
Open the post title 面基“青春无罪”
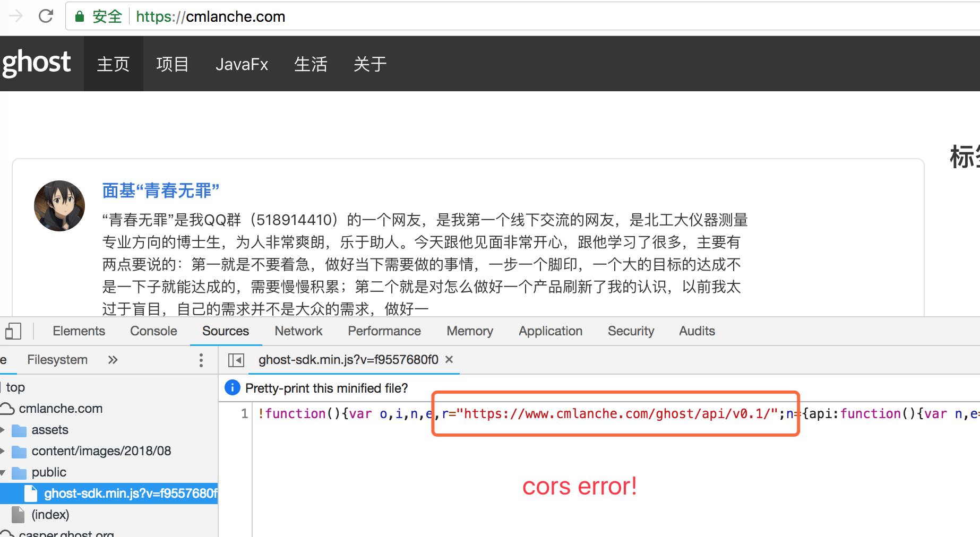click(x=160, y=190)
